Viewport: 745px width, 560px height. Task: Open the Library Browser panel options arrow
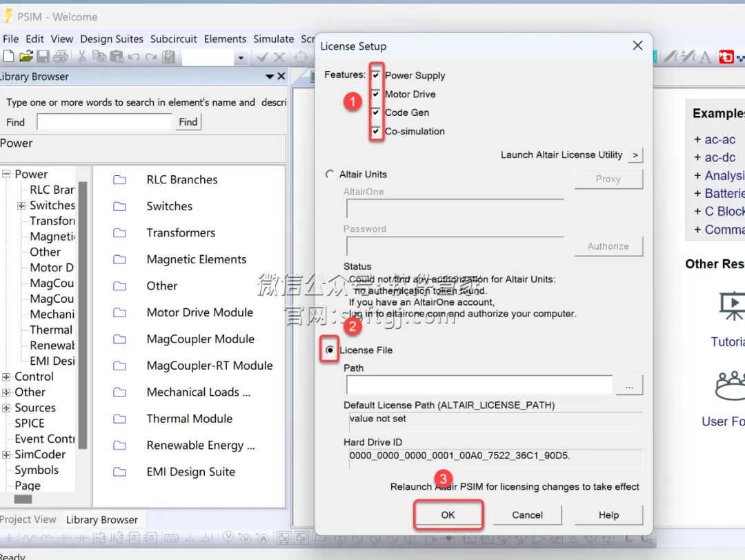point(270,77)
